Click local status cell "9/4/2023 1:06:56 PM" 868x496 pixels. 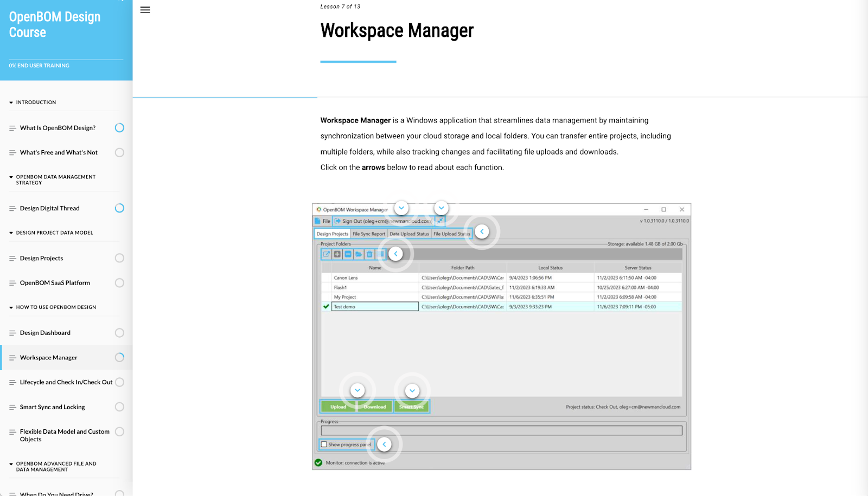531,278
